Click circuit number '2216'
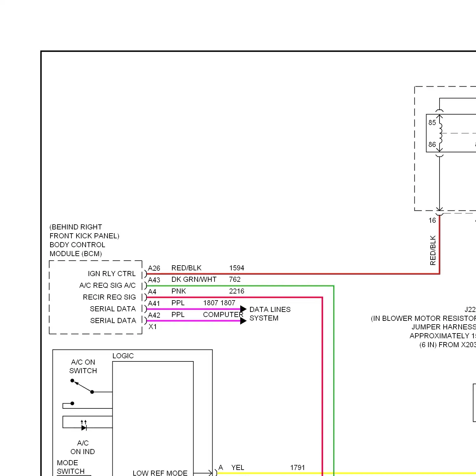 [237, 291]
